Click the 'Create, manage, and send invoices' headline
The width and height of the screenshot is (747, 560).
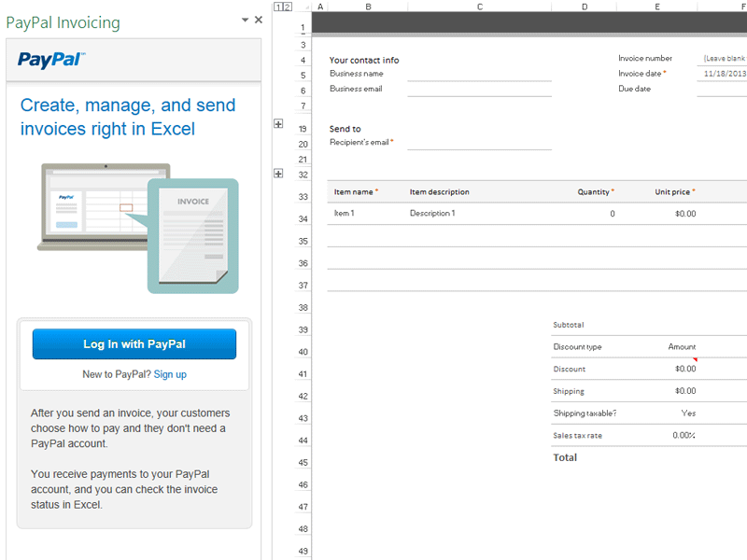click(128, 117)
